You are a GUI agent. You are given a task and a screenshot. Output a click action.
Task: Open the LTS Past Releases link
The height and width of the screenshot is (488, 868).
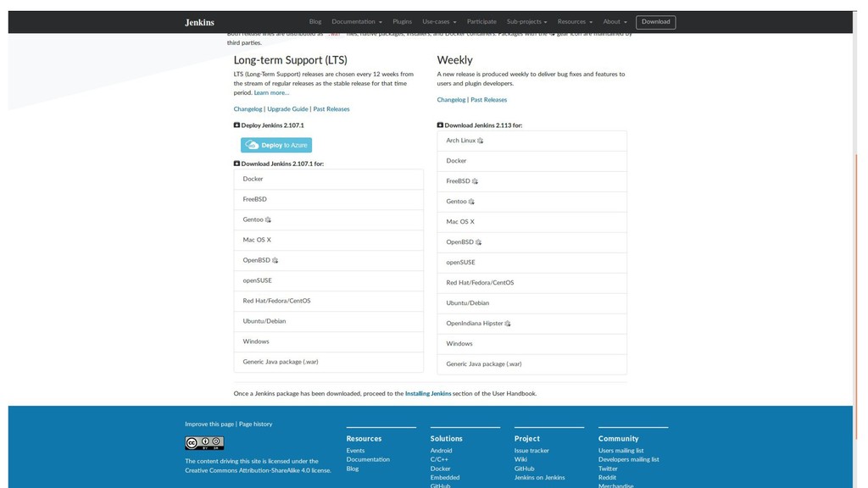(x=331, y=109)
